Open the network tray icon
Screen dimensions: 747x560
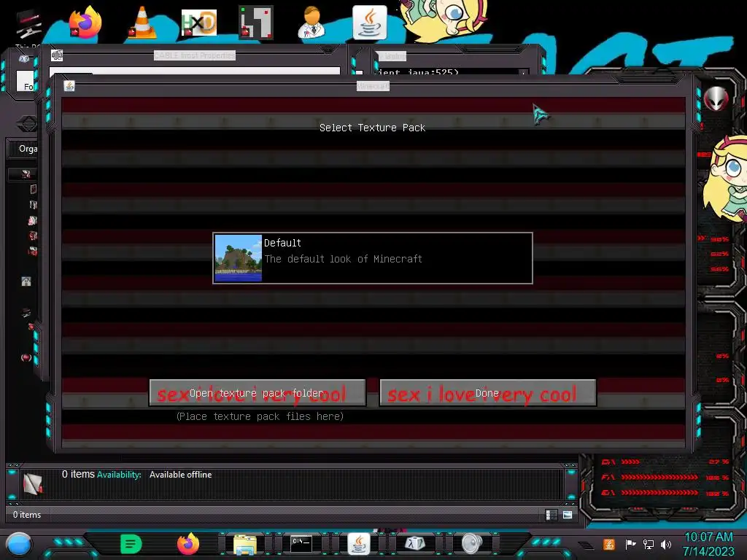point(649,544)
